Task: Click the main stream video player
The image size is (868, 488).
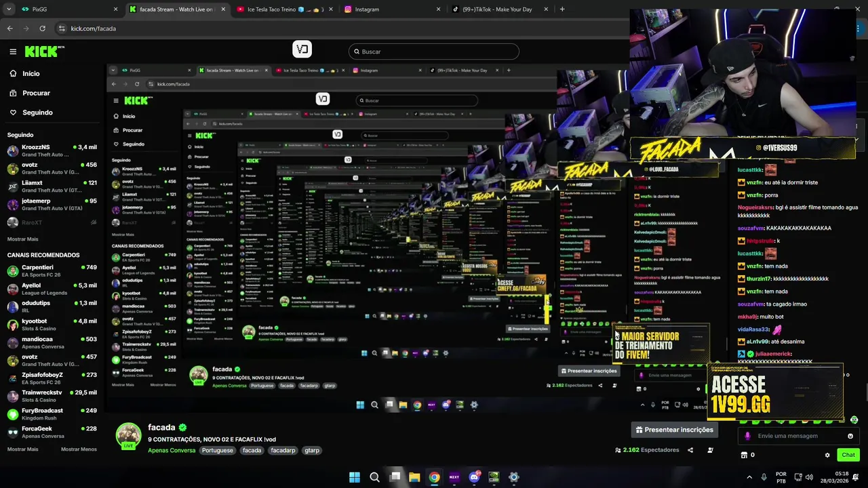Action: 416,237
